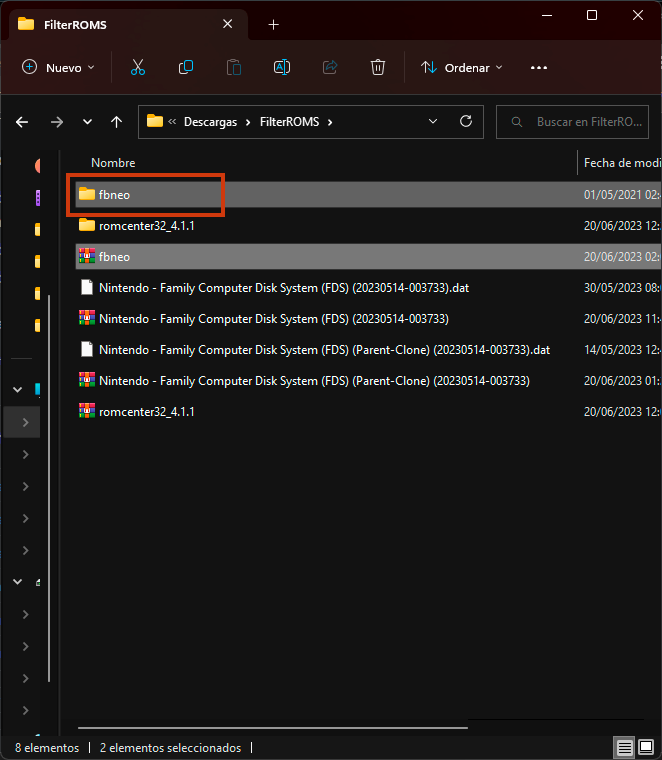
Task: Close the FilterROMS tab
Action: tap(227, 24)
